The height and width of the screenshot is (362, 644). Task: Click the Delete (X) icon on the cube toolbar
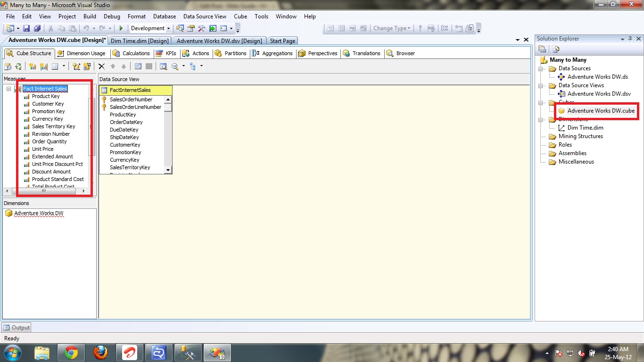coord(101,66)
